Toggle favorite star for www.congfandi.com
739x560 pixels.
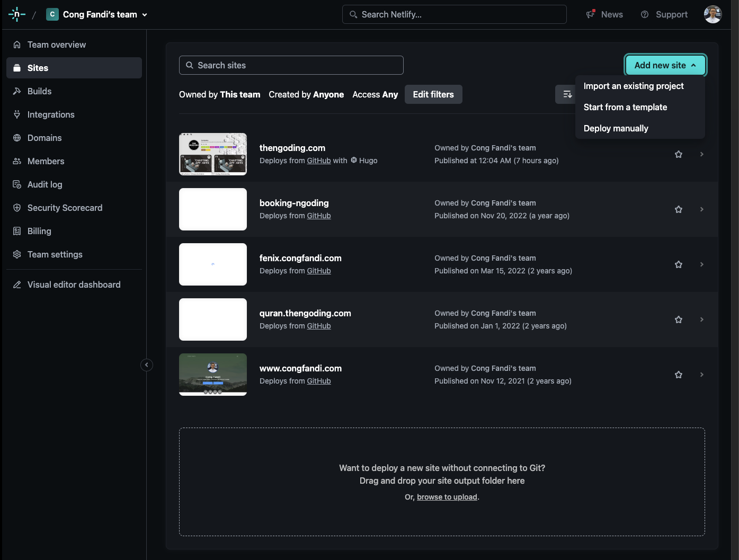[679, 375]
